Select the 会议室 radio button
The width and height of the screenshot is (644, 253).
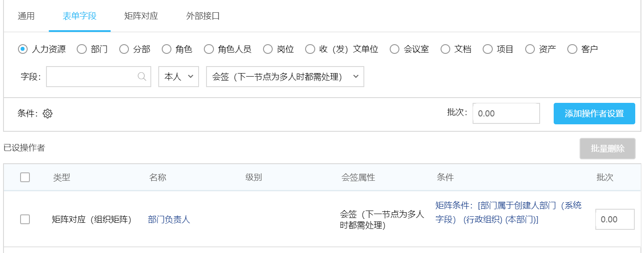click(395, 49)
